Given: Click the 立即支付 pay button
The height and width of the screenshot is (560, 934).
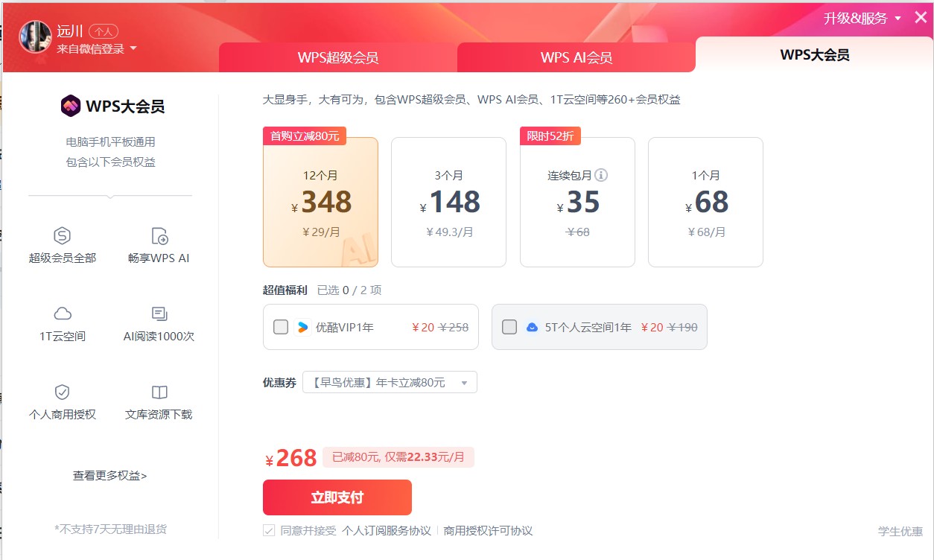Looking at the screenshot, I should click(x=337, y=497).
